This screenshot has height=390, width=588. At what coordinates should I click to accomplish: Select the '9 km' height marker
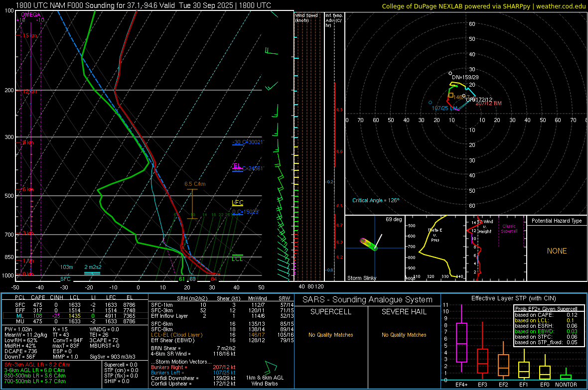pyautogui.click(x=28, y=142)
